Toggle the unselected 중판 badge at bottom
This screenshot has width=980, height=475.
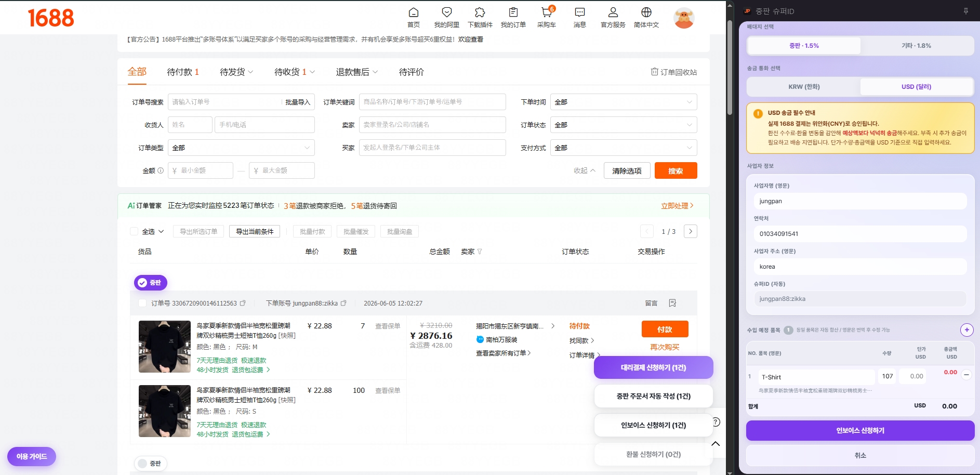(151, 464)
